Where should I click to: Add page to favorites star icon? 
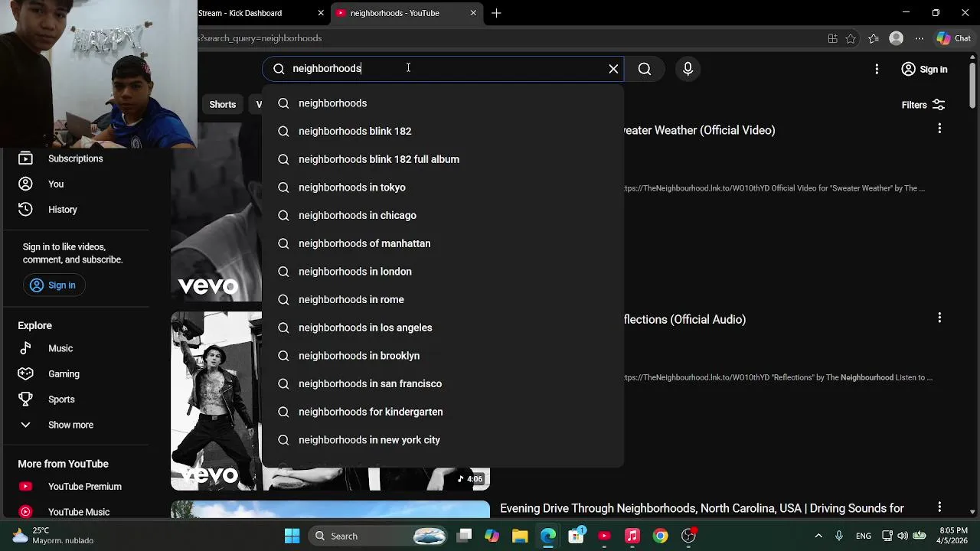click(851, 38)
